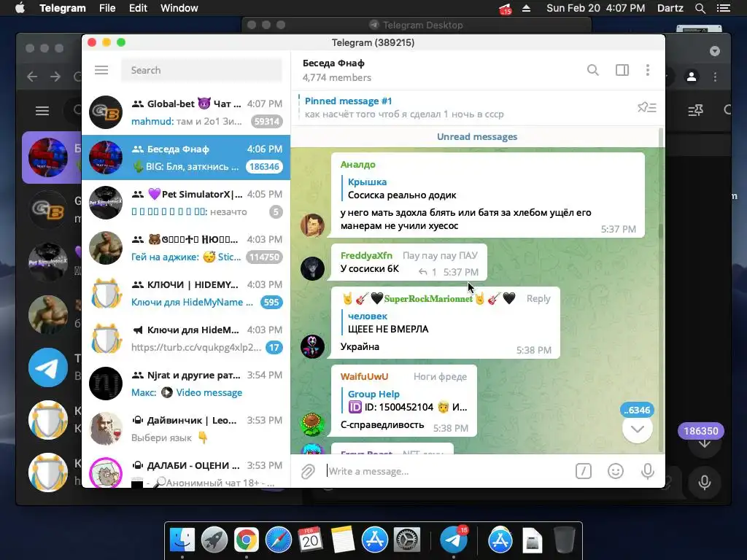Open Notes from the Dock

click(343, 540)
